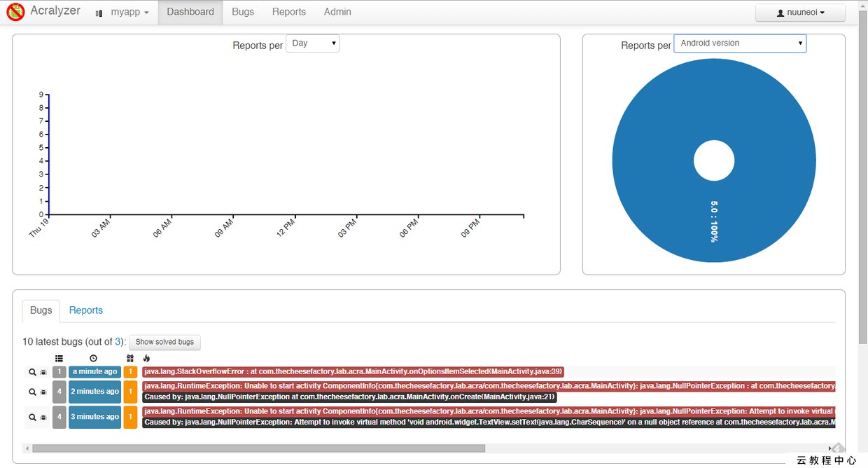
Task: Click the magnifier icon in '3 minutes ago' row
Action: point(32,418)
